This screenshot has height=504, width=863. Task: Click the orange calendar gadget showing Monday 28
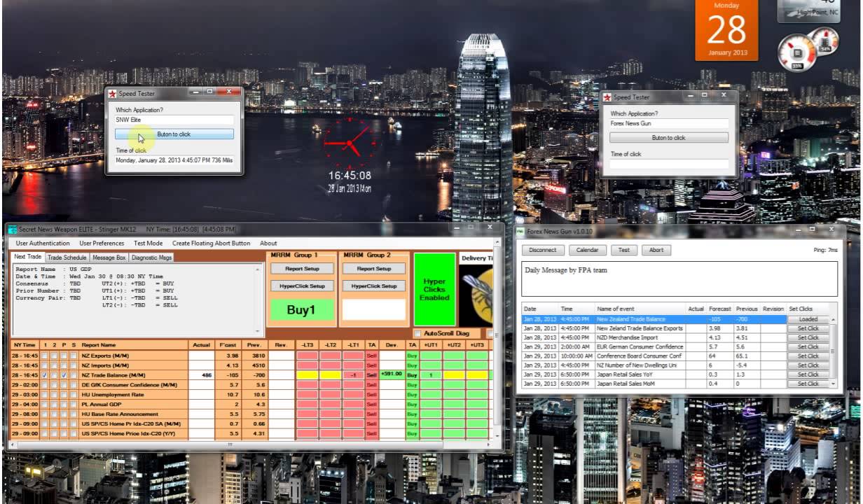point(726,30)
